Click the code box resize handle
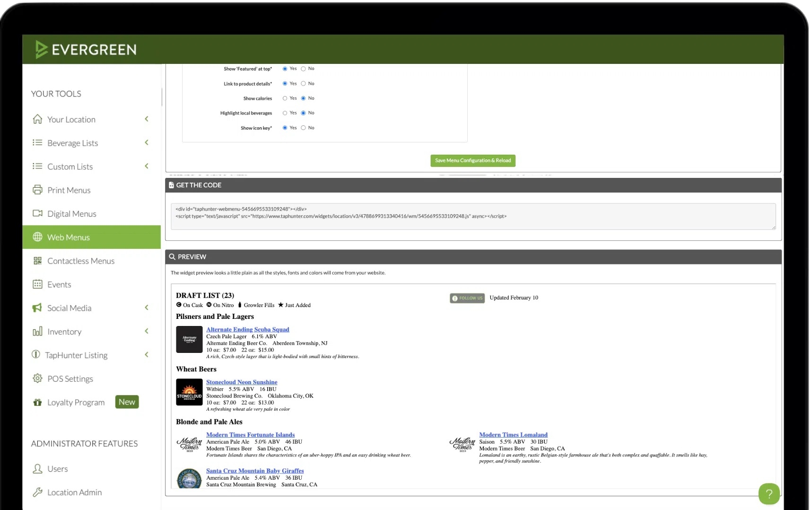The width and height of the screenshot is (812, 510). 774,228
